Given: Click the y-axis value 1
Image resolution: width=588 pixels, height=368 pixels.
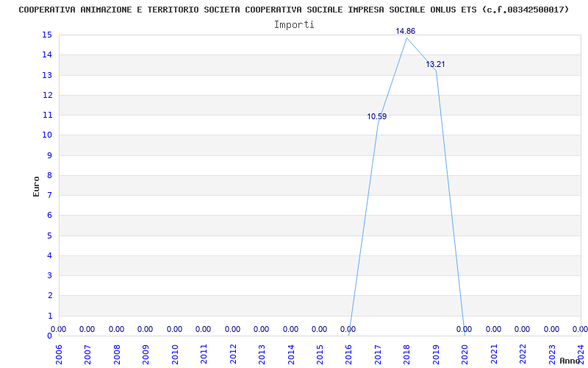Looking at the screenshot, I should (49, 316).
